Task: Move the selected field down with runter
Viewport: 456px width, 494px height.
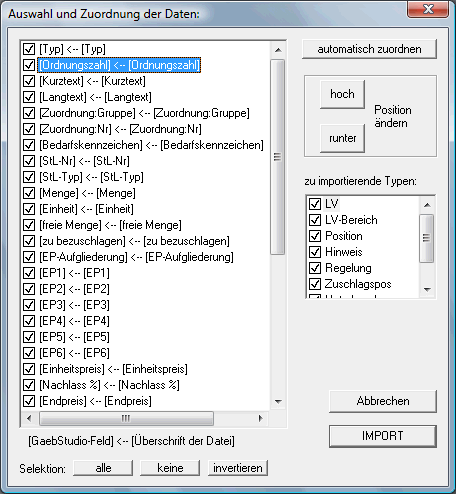Action: tap(342, 138)
